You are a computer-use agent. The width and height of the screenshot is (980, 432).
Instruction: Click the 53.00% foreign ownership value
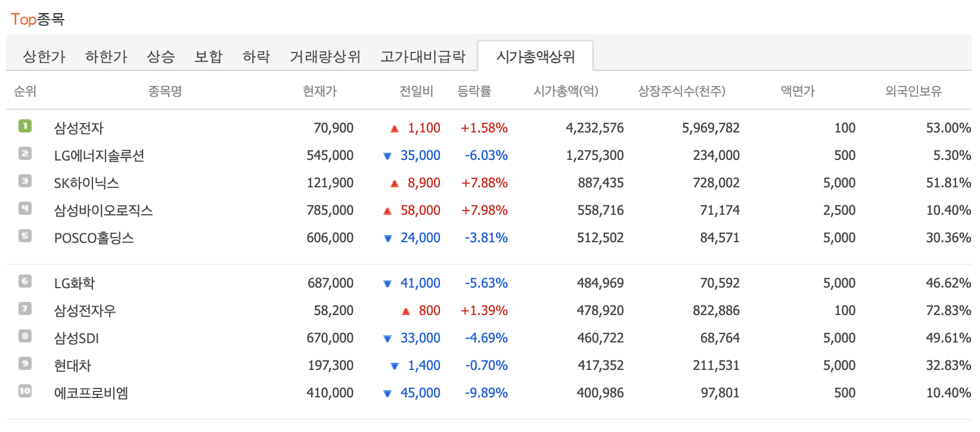(948, 128)
